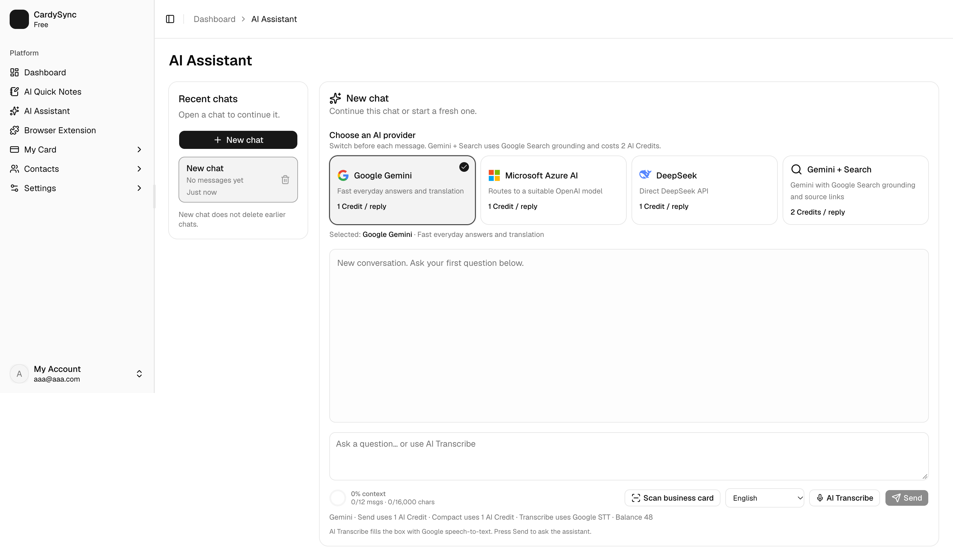Open Dashboard from the sidebar

(77, 72)
